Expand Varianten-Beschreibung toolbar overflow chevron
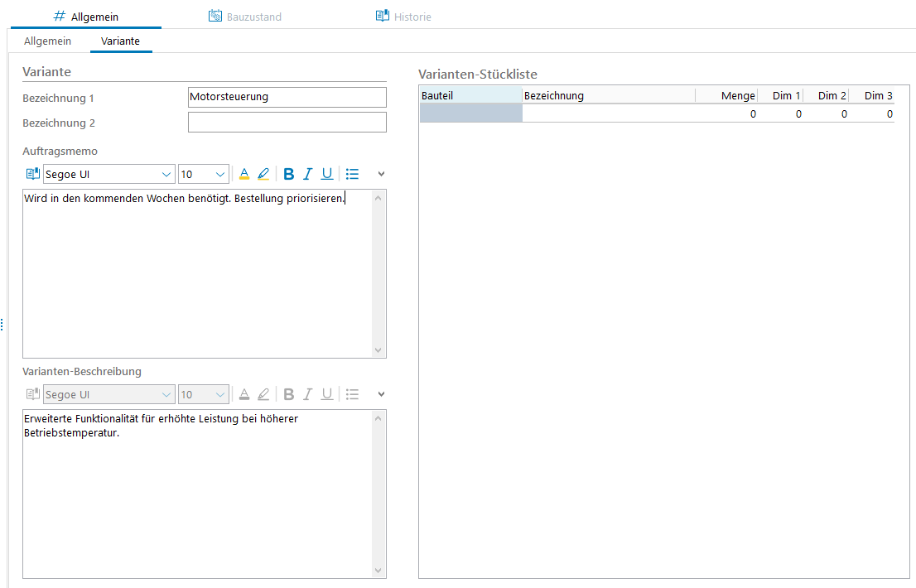Image resolution: width=916 pixels, height=588 pixels. (381, 394)
